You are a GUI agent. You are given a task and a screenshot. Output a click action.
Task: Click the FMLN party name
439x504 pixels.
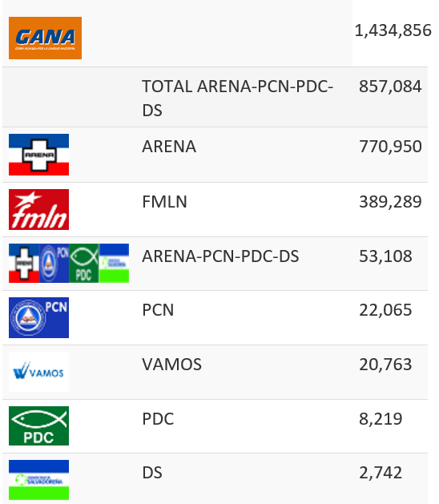(x=164, y=202)
